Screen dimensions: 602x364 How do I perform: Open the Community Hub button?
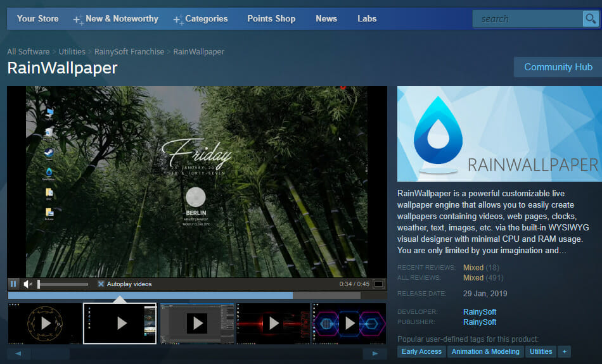tap(558, 67)
